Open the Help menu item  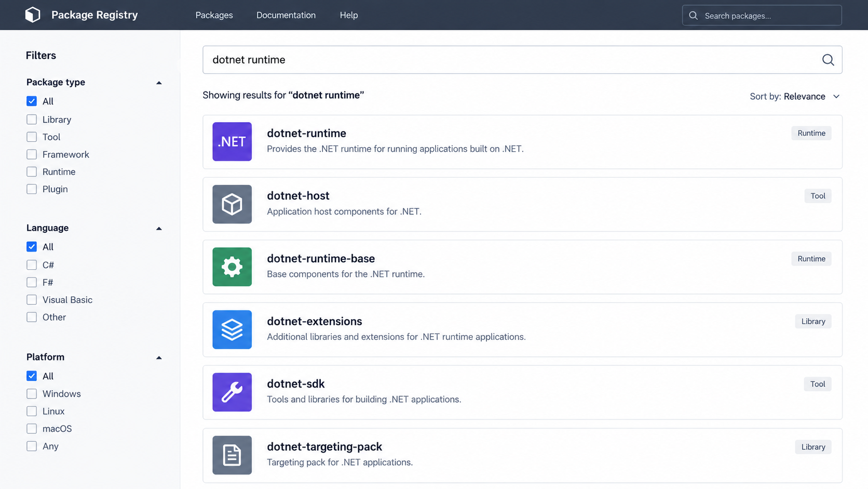(349, 15)
